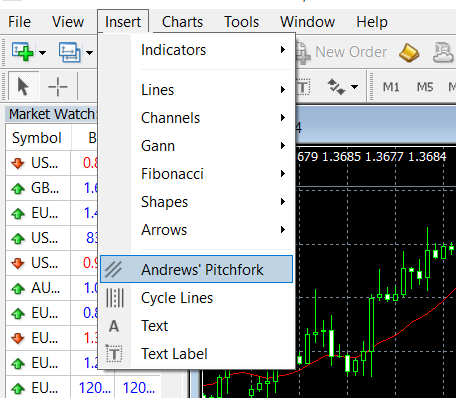The image size is (456, 398).
Task: Click the 120... ask value in last row
Action: pos(139,388)
